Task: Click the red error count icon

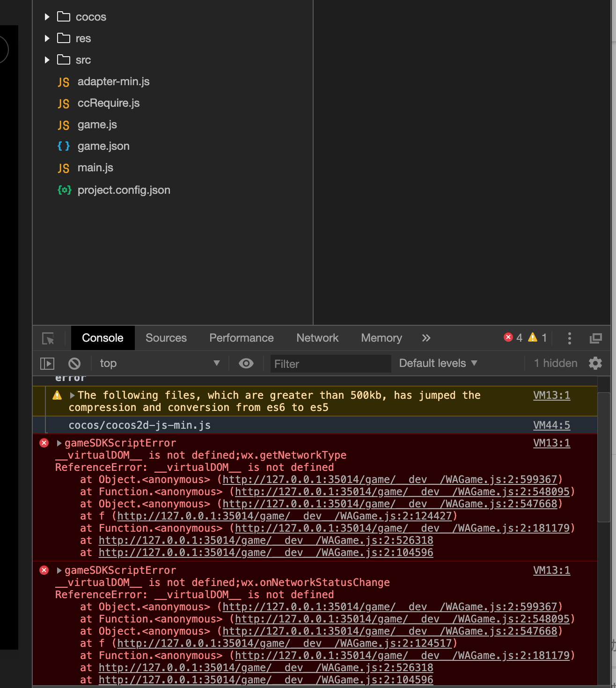Action: [x=508, y=337]
